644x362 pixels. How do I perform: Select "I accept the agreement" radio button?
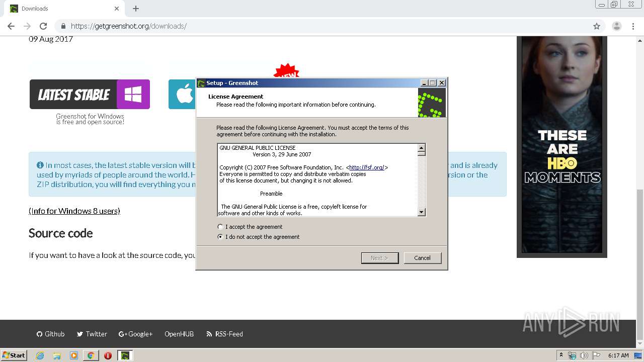[220, 227]
